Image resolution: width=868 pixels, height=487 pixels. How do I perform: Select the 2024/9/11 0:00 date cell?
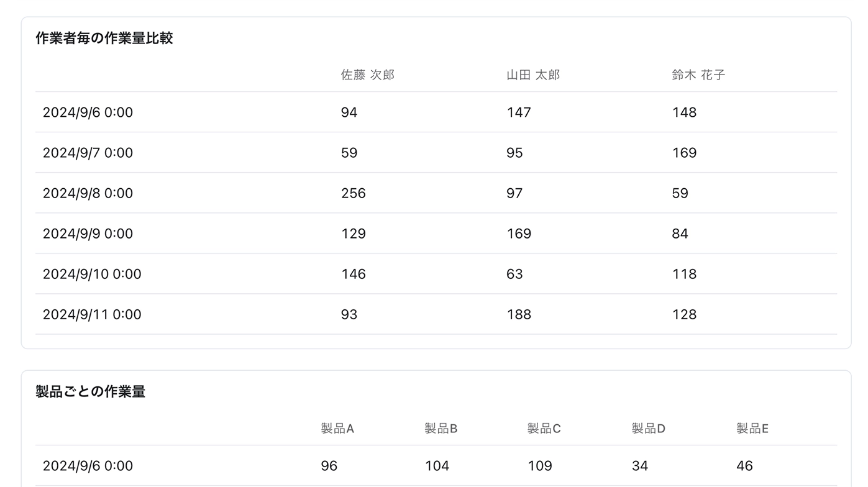coord(92,314)
